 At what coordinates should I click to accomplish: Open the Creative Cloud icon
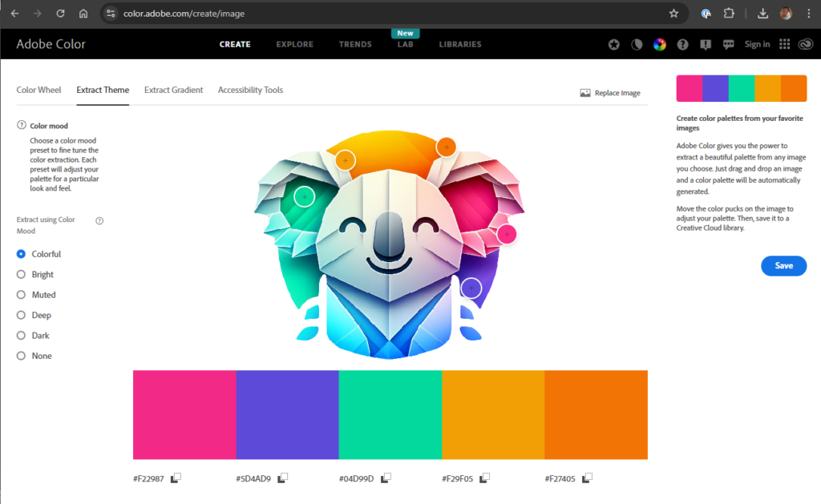[806, 45]
